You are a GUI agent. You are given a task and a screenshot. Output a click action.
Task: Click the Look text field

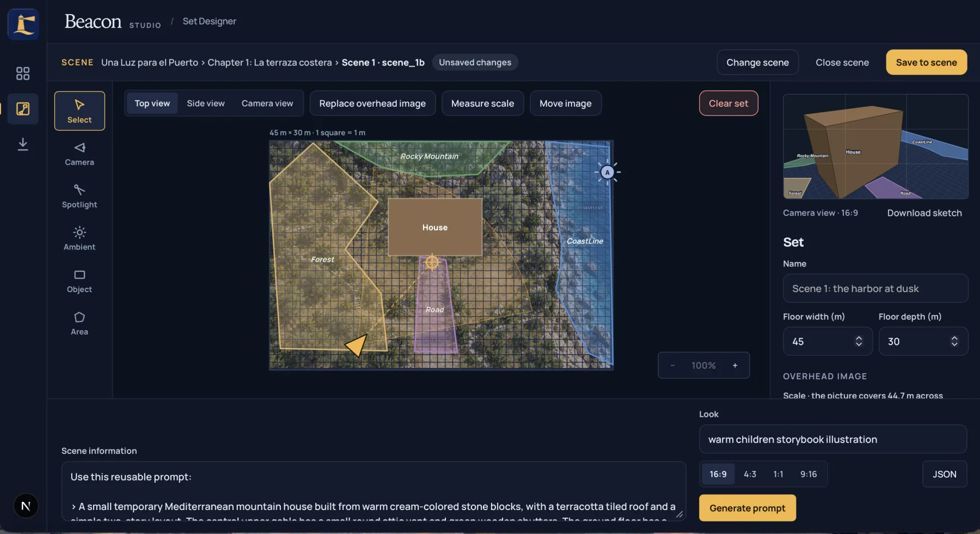pos(833,439)
